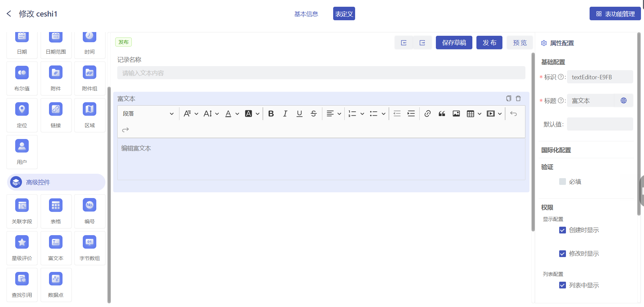Insert a block quote
This screenshot has height=307, width=644.
(x=442, y=114)
